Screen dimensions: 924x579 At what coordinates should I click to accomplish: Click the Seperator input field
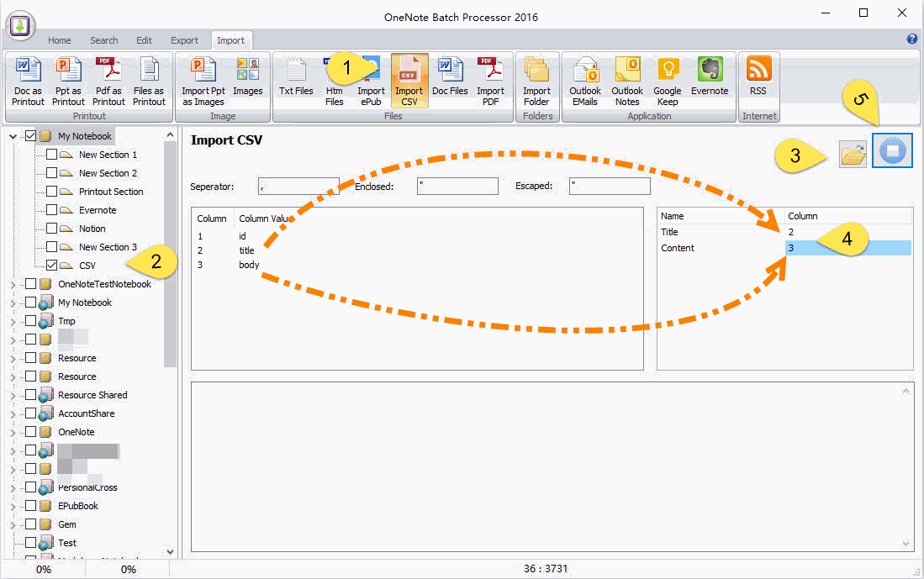298,186
